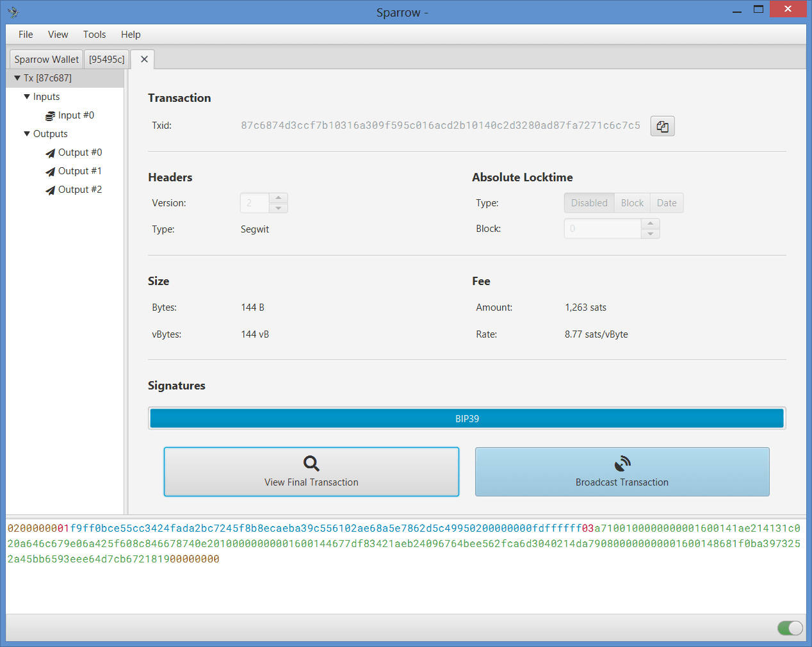Click the paper plane icon of Output #1

(x=50, y=172)
